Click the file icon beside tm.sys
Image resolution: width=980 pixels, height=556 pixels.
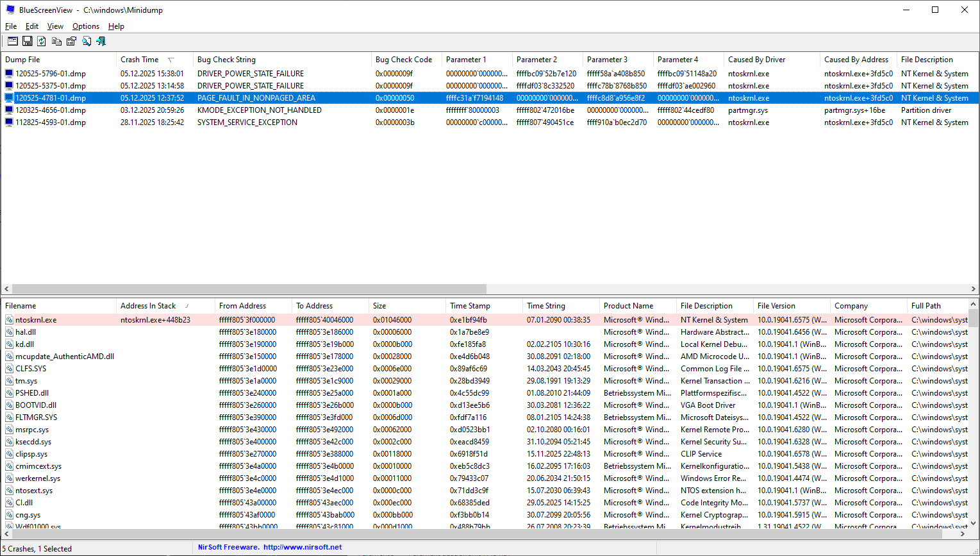click(10, 381)
